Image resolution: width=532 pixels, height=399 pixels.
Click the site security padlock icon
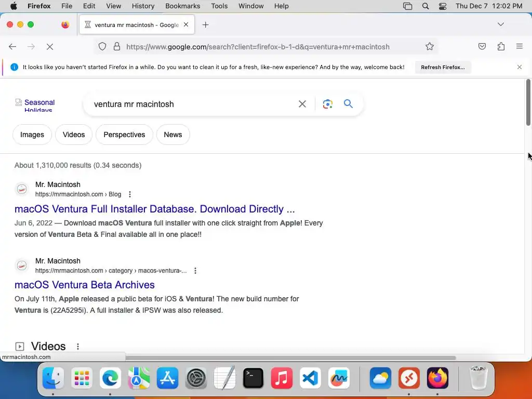[x=117, y=46]
